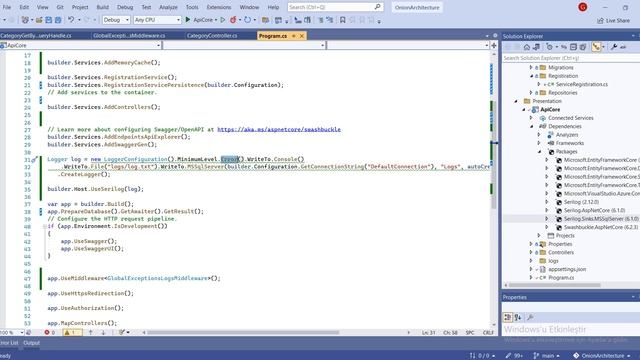Screen dimensions: 640x360
Task: Open the Git menu
Action: coord(60,7)
